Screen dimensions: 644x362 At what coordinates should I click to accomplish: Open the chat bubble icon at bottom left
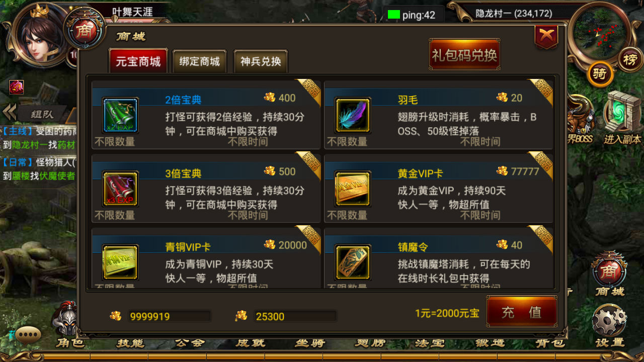coord(28,334)
